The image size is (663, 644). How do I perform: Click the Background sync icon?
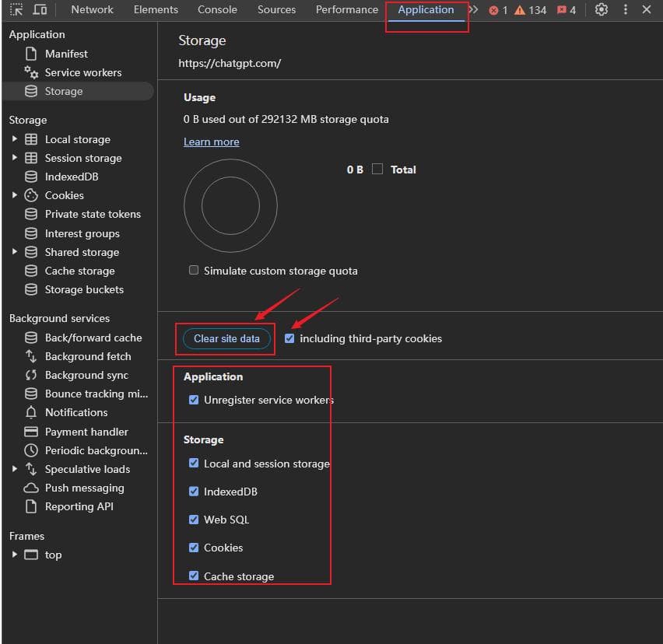tap(31, 375)
